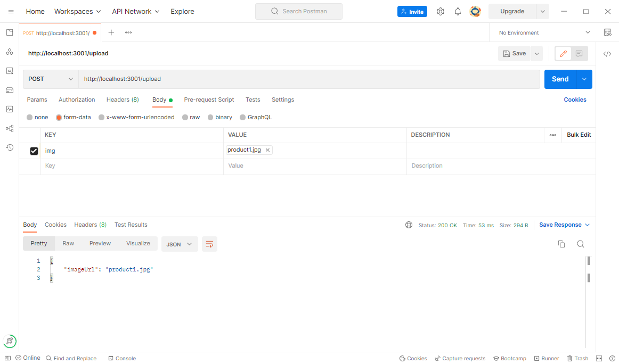Select the binary body option
619x364 pixels.
point(220,117)
